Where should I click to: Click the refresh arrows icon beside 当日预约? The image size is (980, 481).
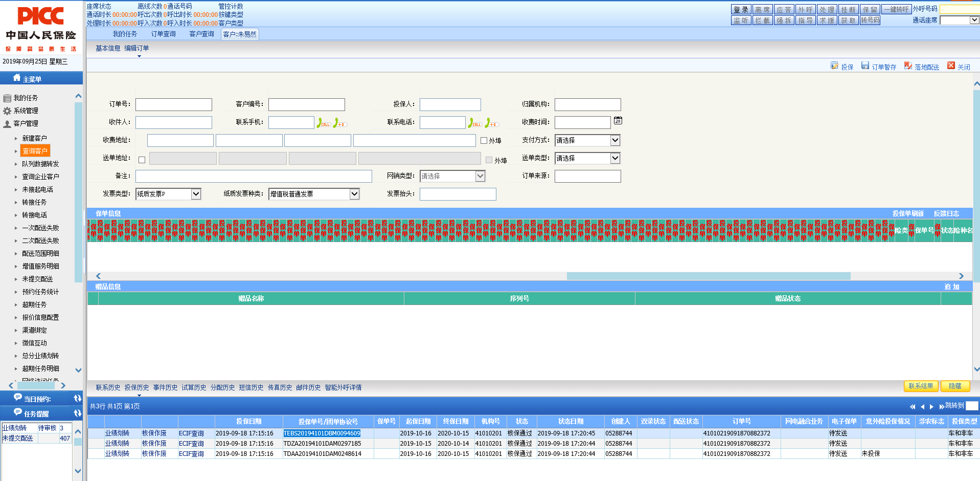[78, 399]
